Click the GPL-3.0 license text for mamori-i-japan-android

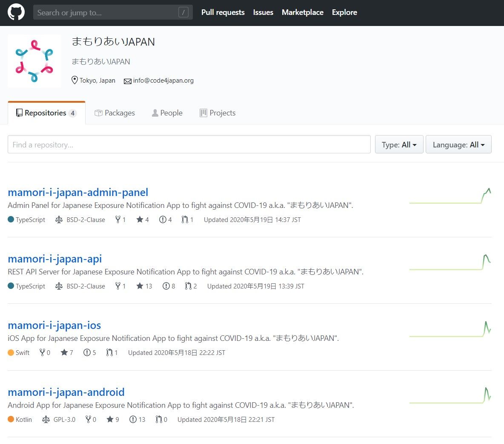(64, 420)
